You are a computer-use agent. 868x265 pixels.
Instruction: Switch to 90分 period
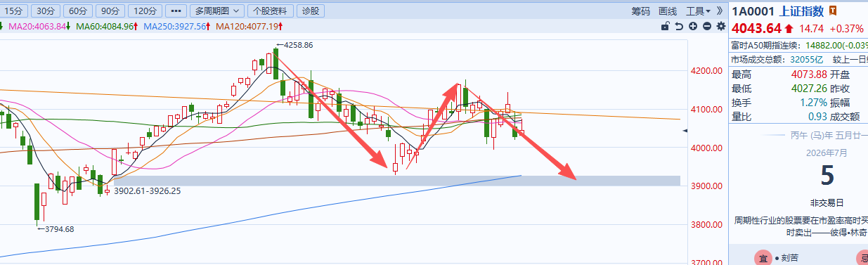(x=109, y=11)
